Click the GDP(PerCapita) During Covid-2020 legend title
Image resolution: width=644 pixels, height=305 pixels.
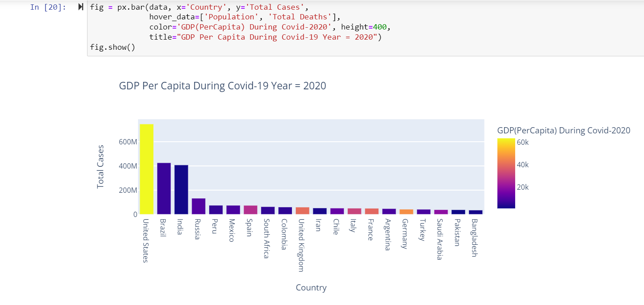(x=564, y=130)
